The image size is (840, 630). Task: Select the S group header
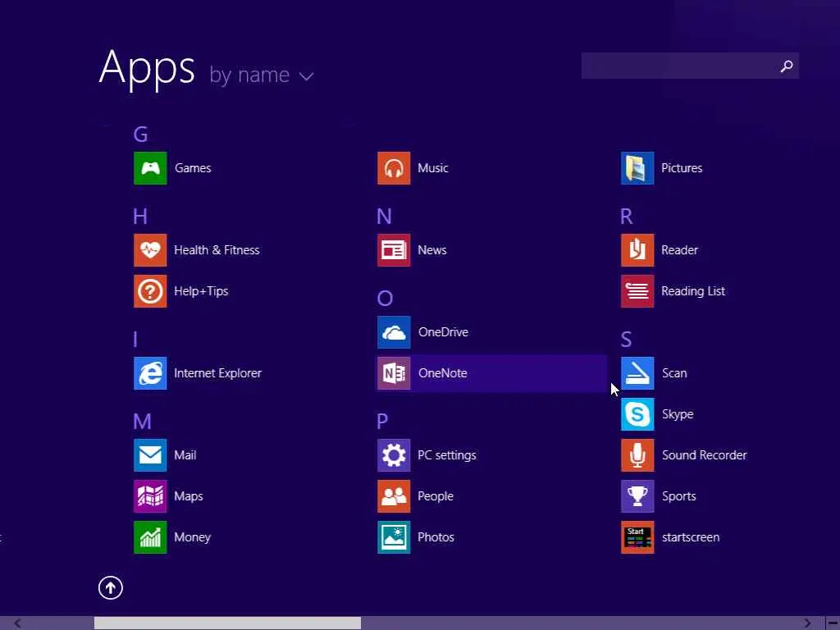626,340
